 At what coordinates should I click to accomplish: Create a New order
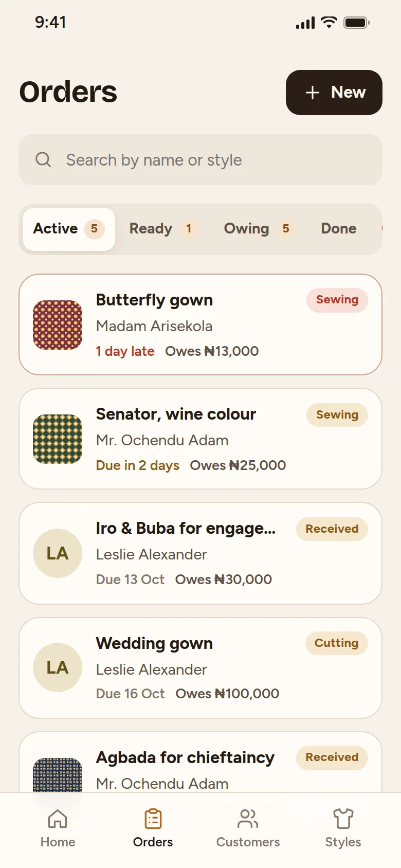coord(334,93)
